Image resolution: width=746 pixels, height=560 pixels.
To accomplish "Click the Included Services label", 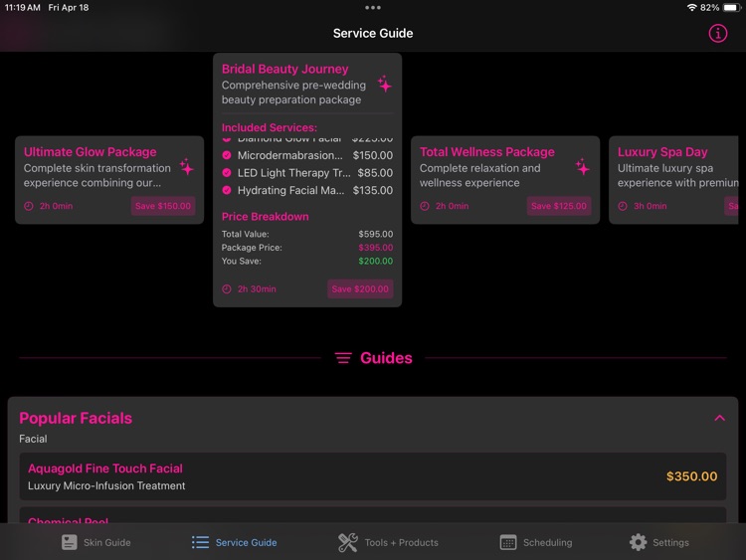I will pyautogui.click(x=270, y=127).
